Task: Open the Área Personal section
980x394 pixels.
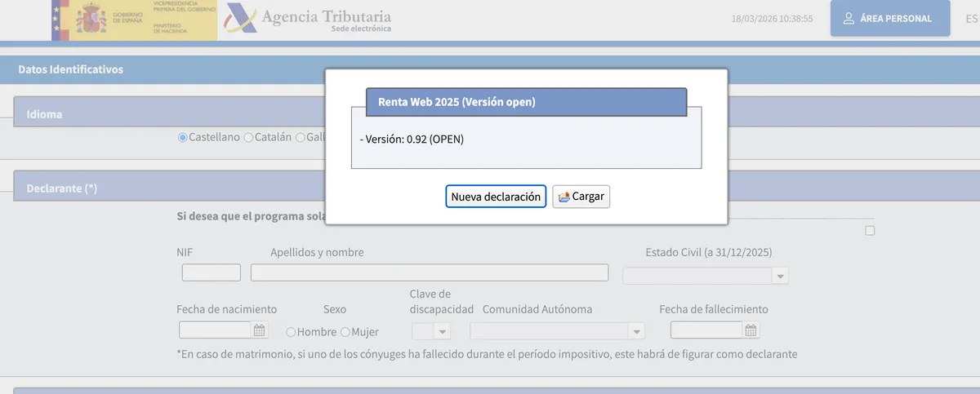Action: [889, 19]
